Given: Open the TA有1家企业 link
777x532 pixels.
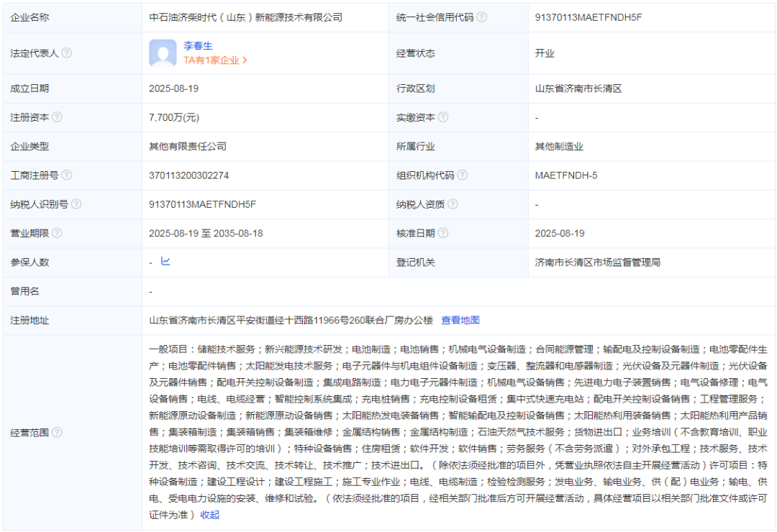Looking at the screenshot, I should click(x=215, y=60).
